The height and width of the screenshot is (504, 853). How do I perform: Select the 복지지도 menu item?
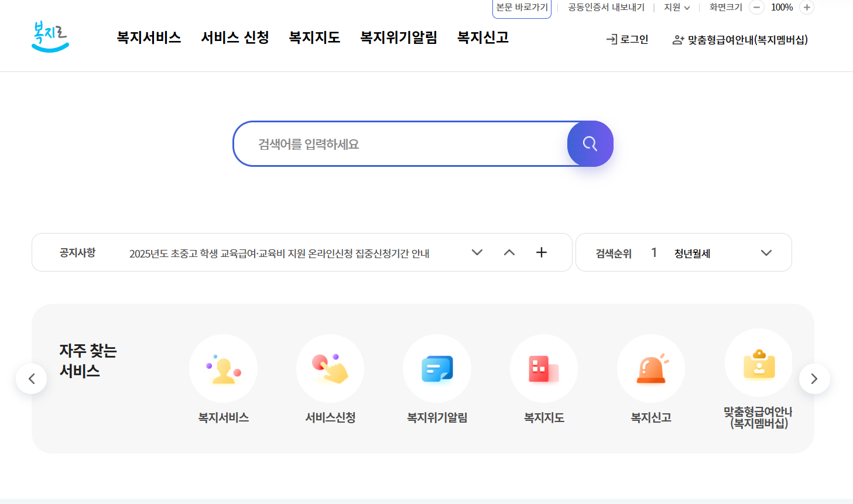tap(314, 37)
